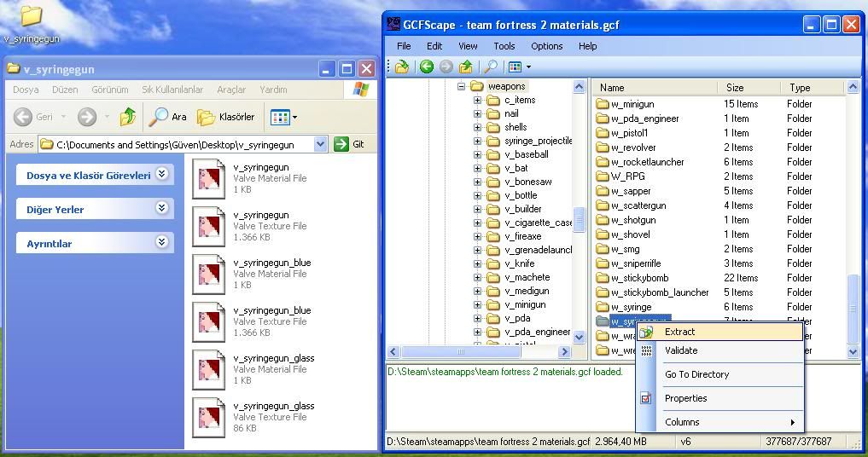Image resolution: width=868 pixels, height=457 pixels.
Task: Open the Options menu in GCFScape
Action: (546, 46)
